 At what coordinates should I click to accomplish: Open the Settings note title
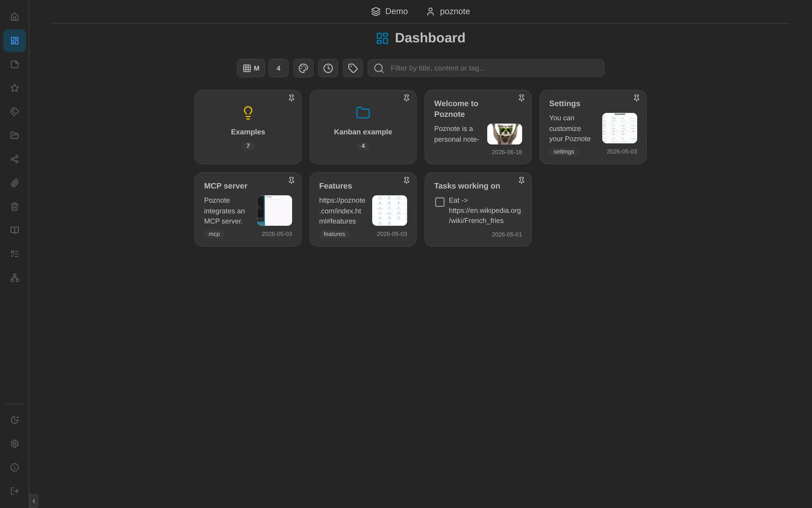click(565, 104)
